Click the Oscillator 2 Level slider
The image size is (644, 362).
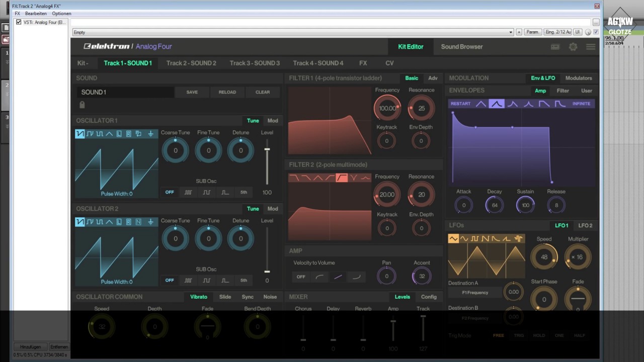coord(267,250)
